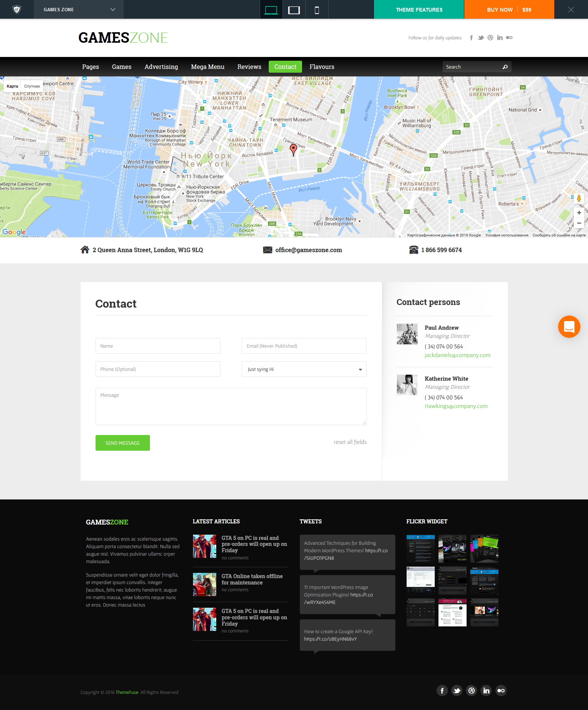
Task: Open LinkedIn round icon in footer
Action: (x=486, y=691)
